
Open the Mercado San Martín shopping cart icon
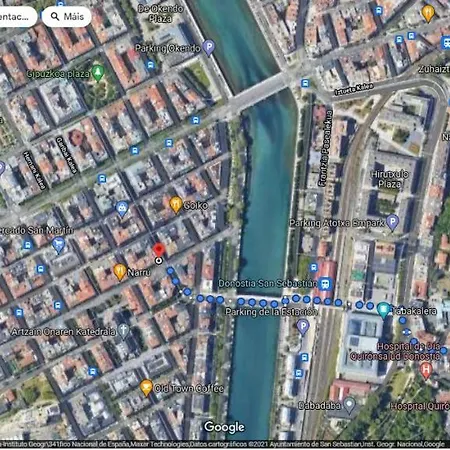(59, 245)
